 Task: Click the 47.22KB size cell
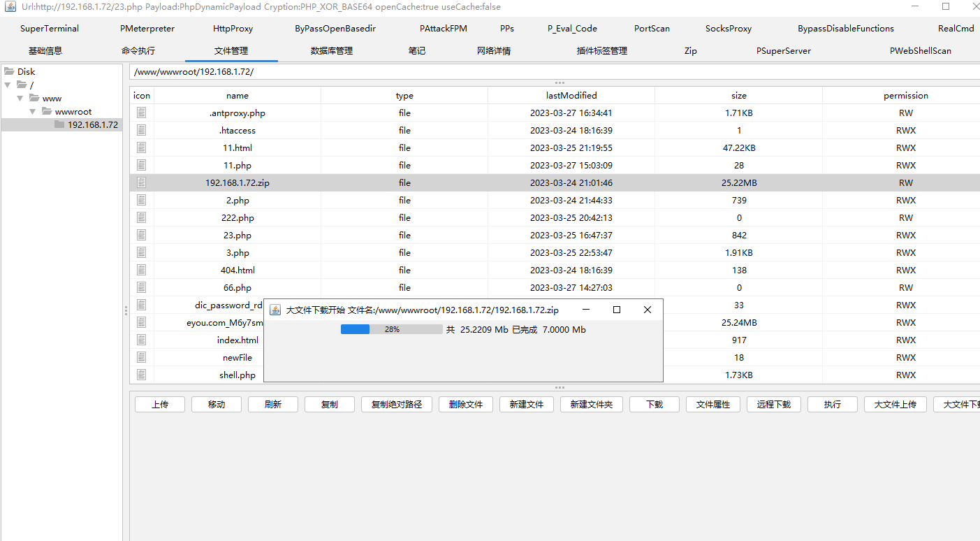pyautogui.click(x=739, y=148)
